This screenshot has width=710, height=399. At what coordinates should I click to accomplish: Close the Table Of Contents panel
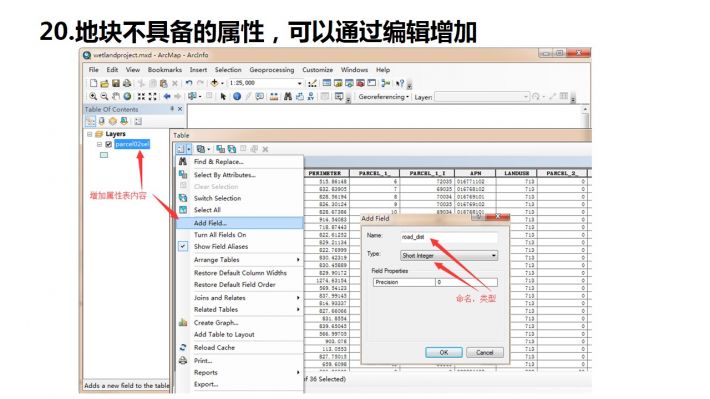point(180,109)
